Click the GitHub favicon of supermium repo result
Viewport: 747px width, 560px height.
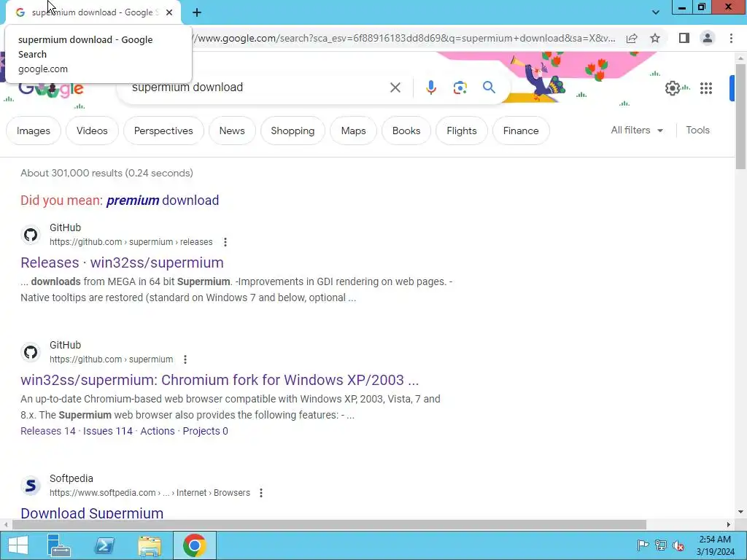click(x=31, y=352)
